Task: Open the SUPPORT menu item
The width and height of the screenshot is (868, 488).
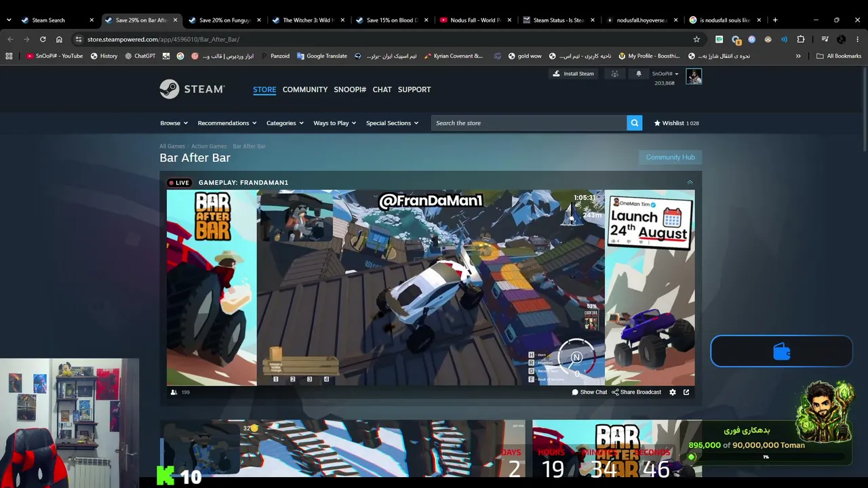Action: click(x=414, y=89)
